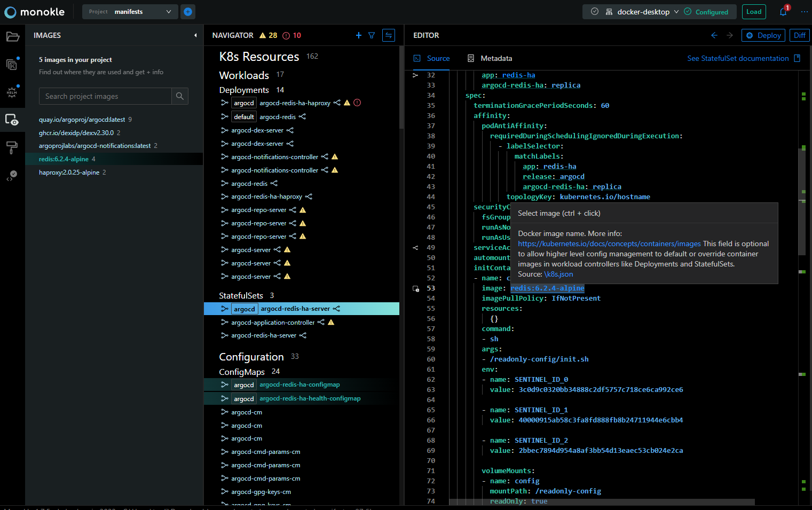Click the cluster status check icon

(595, 12)
